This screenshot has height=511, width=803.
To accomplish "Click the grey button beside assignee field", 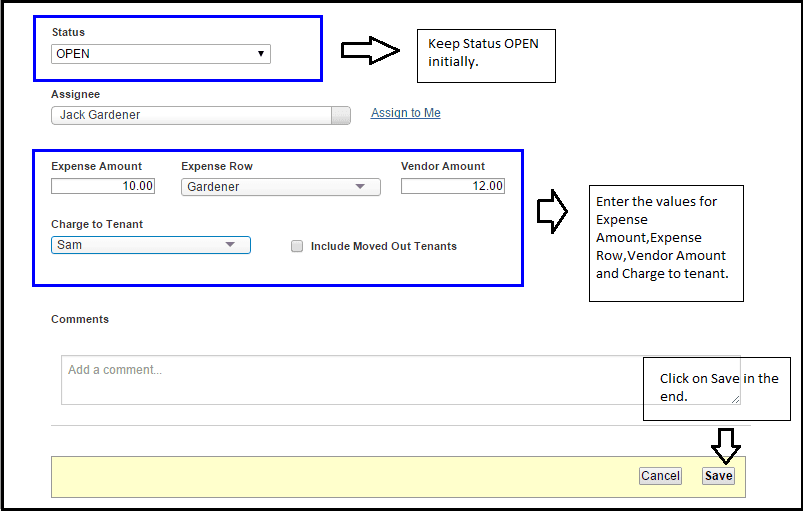I will pyautogui.click(x=341, y=115).
